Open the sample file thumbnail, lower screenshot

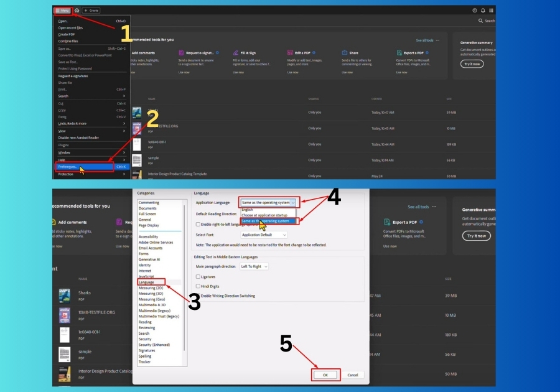(x=64, y=355)
